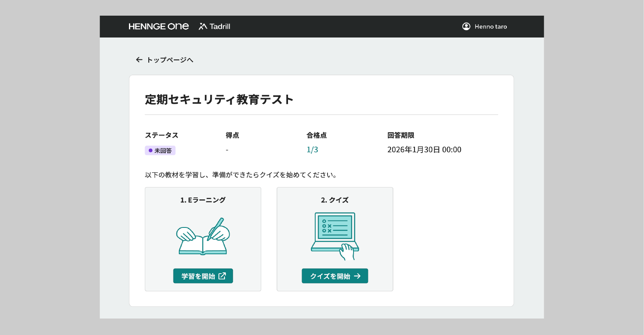Click the 定期セキュリティ教育テスト page title
The height and width of the screenshot is (335, 644).
(x=219, y=99)
